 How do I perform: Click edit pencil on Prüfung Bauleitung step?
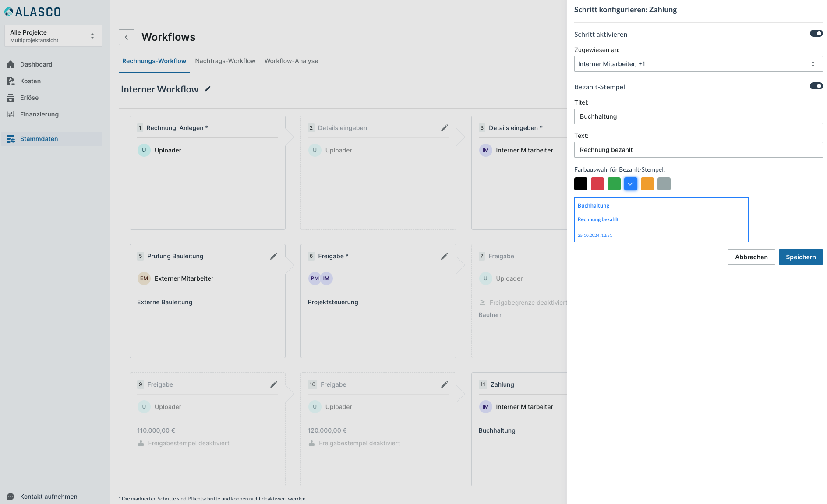[x=274, y=256]
